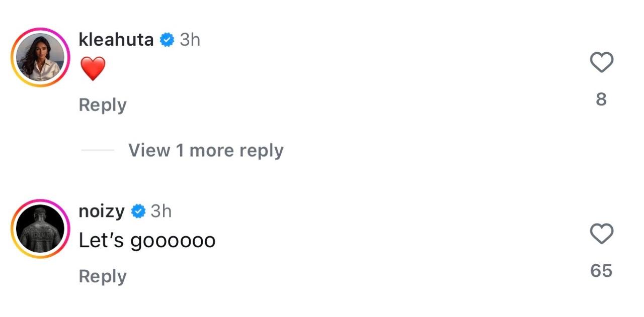Image resolution: width=644 pixels, height=317 pixels.
Task: Expand "View 1 more reply" thread
Action: tap(206, 150)
